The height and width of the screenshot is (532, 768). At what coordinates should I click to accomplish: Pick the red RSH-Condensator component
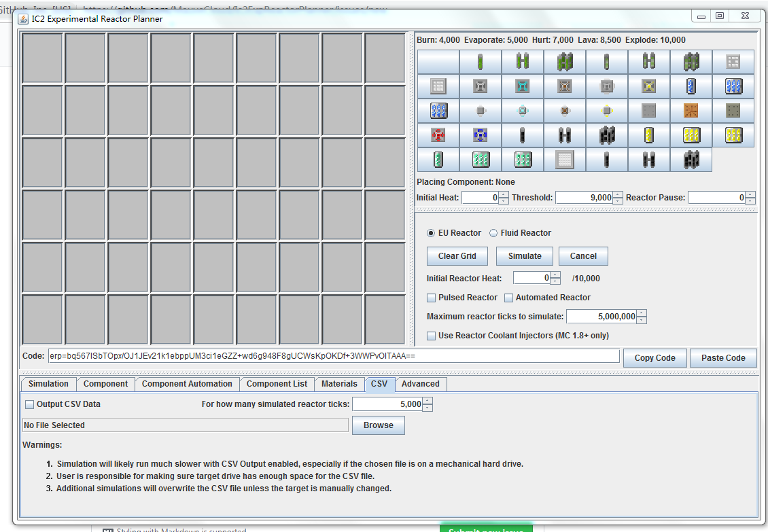[438, 135]
